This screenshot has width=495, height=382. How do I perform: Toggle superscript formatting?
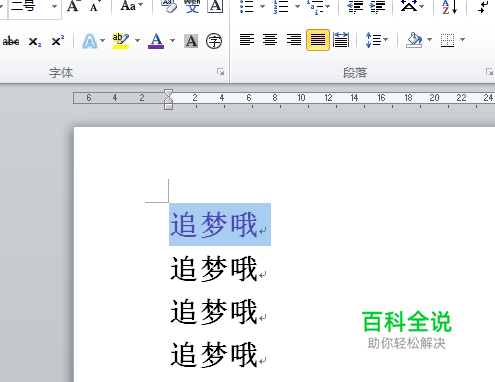(58, 41)
